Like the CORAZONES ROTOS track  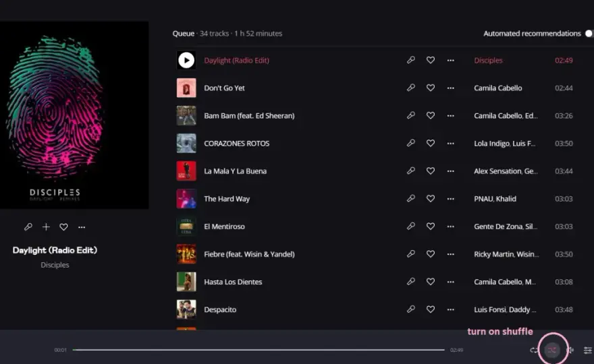coord(431,143)
